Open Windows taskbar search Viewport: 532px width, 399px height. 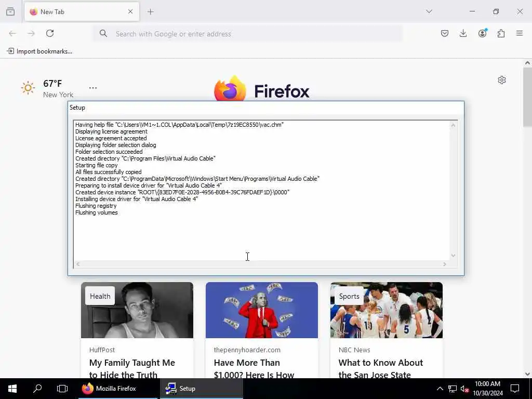[x=37, y=389]
